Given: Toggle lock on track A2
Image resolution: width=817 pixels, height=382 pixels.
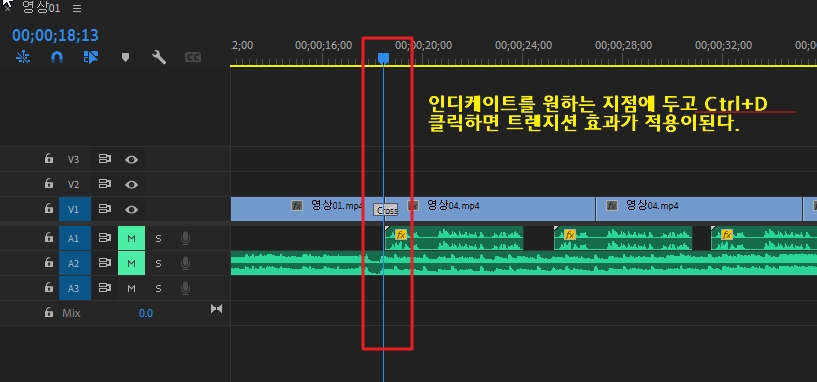Looking at the screenshot, I should point(48,263).
